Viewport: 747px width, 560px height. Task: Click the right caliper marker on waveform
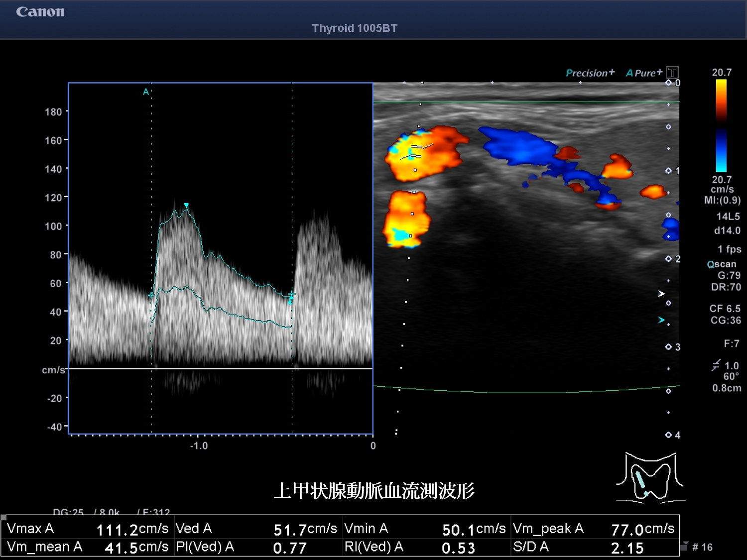point(291,296)
